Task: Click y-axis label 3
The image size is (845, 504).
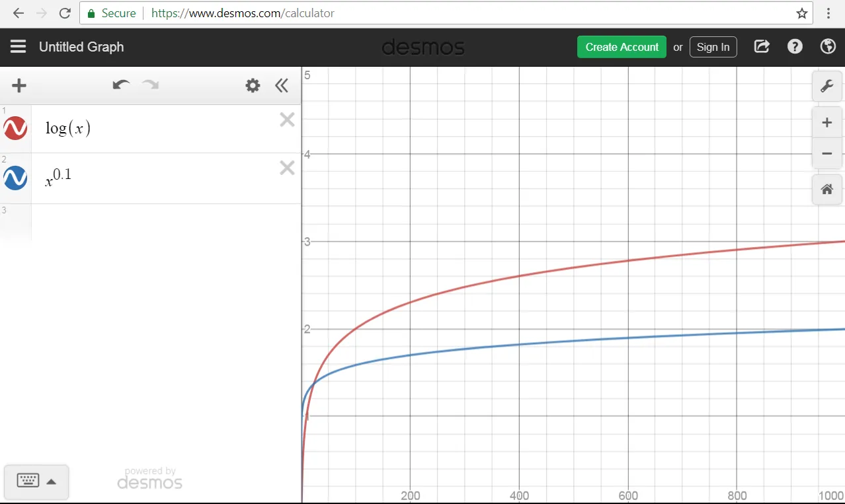Action: click(307, 242)
